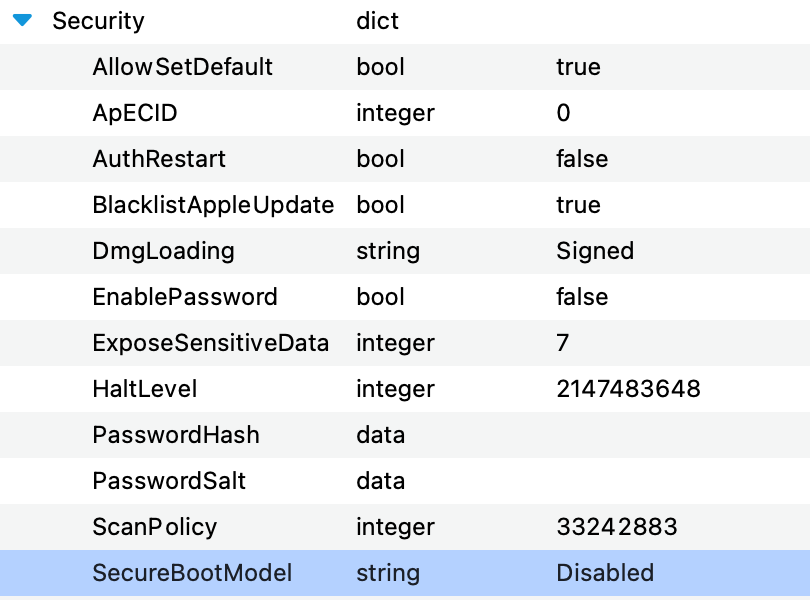
Task: Edit the ScanPolicy value 33242883
Action: point(617,527)
